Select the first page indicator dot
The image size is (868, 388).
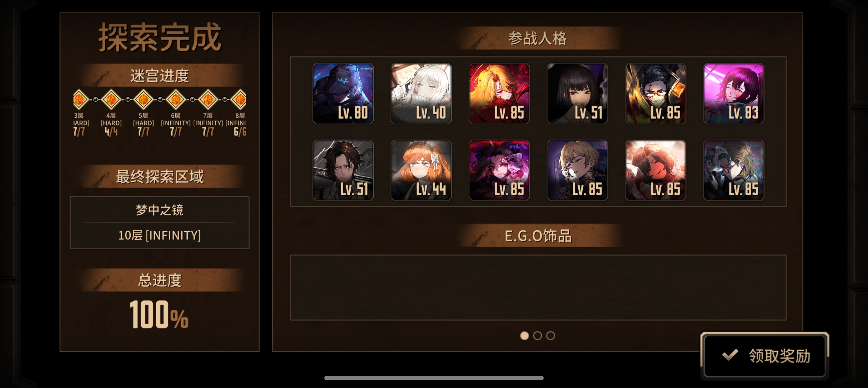pos(524,335)
